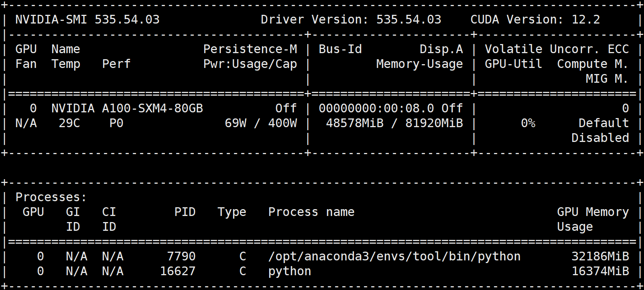The width and height of the screenshot is (644, 290).
Task: Click the Fan value N/A
Action: [x=26, y=123]
